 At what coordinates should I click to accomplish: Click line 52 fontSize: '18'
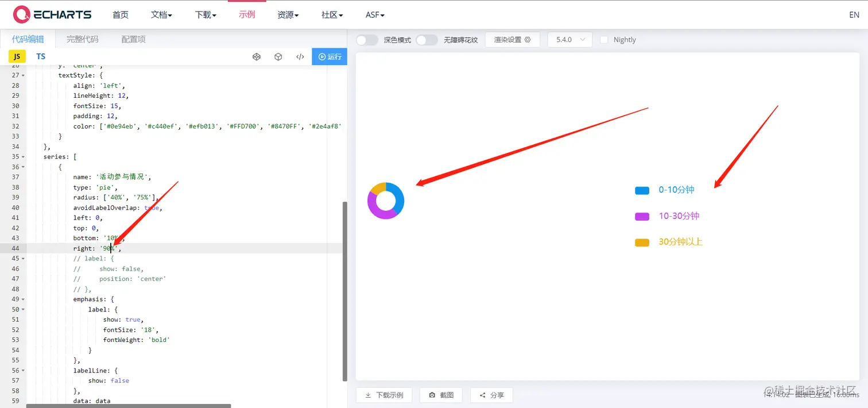click(131, 330)
